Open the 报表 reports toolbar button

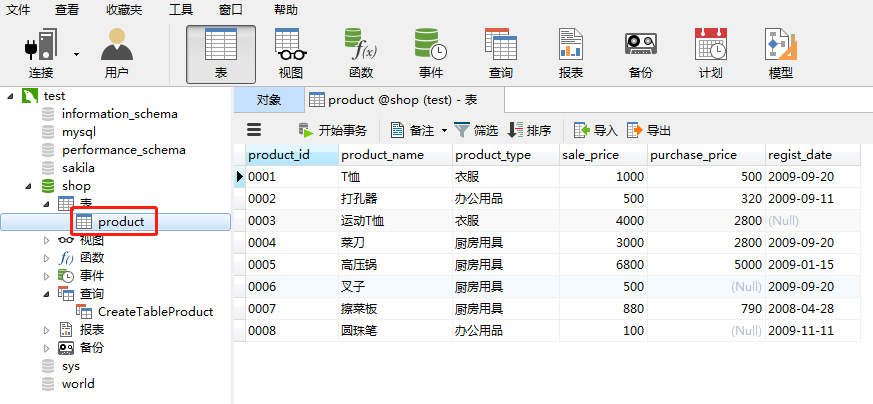tap(571, 54)
